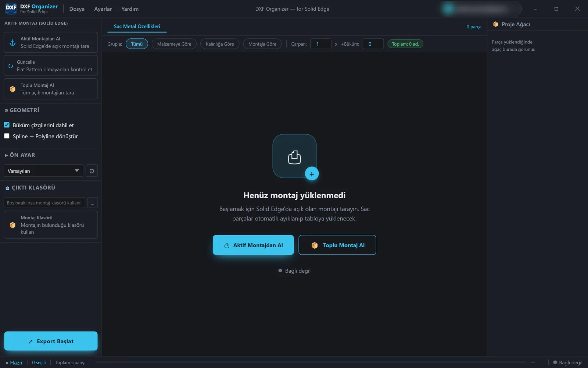Collapse the ÖN AYAR section
This screenshot has width=588, height=368.
(6, 155)
